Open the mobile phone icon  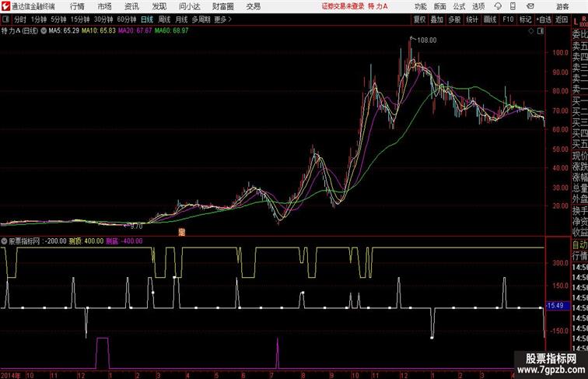[x=513, y=6]
